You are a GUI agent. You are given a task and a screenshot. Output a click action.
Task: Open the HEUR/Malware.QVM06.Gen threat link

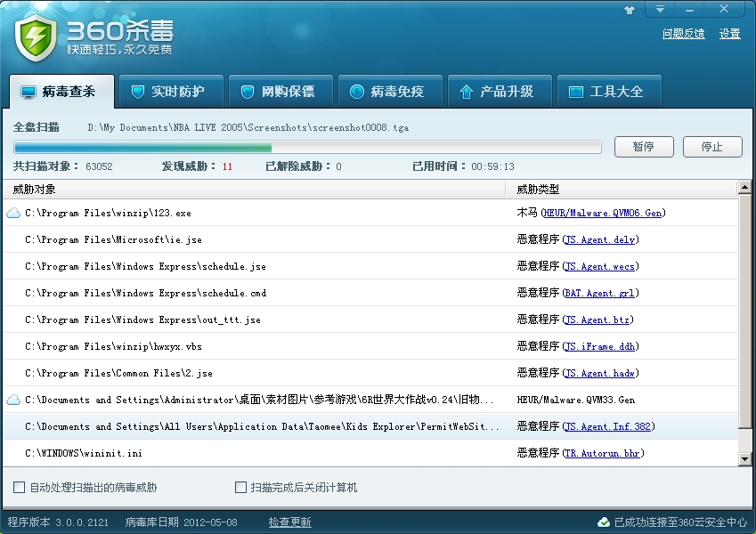pos(603,213)
